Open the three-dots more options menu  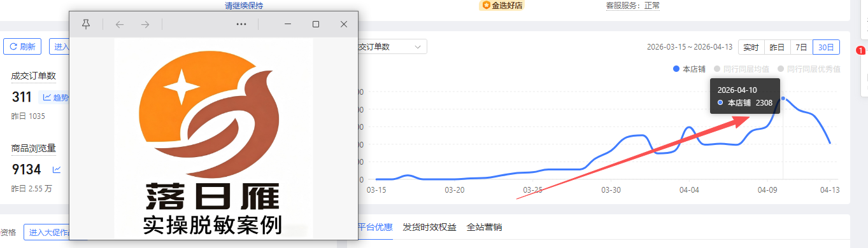coord(241,24)
